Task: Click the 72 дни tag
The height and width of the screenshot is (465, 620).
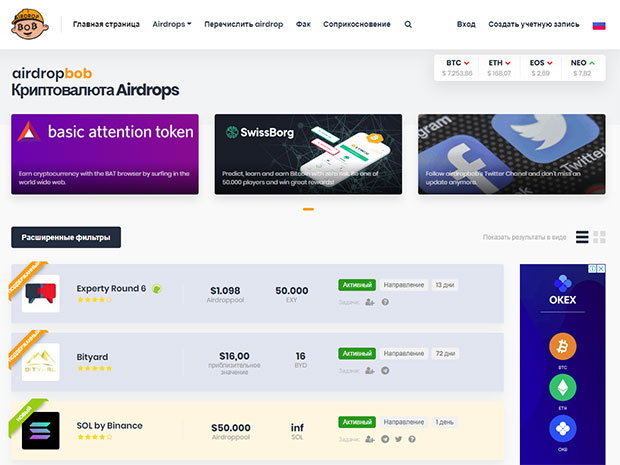Action: tap(445, 353)
